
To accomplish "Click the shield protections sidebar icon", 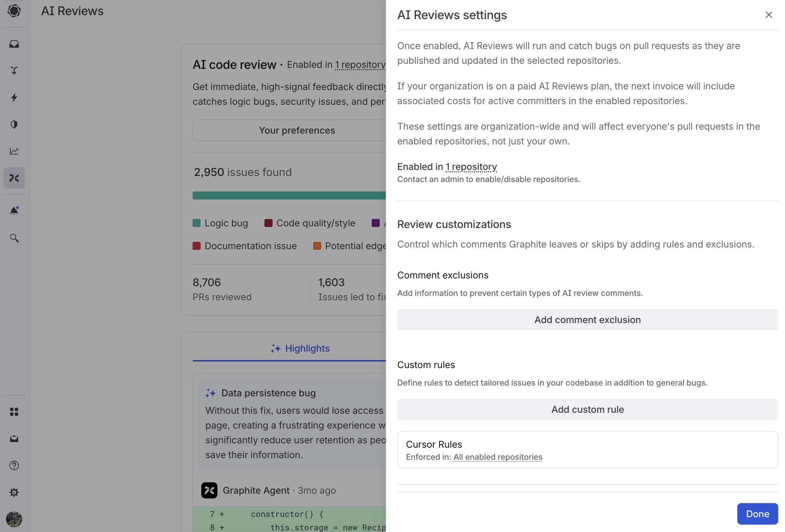I will (x=14, y=124).
